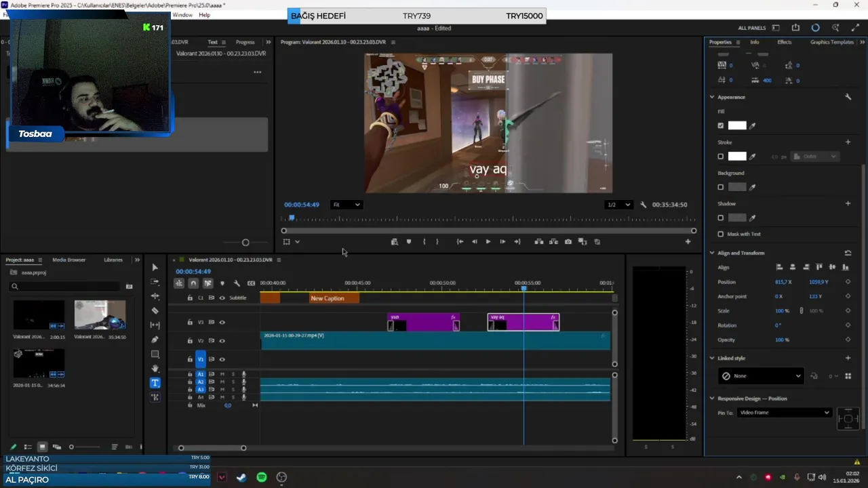Image resolution: width=868 pixels, height=488 pixels.
Task: Toggle Subtitle track visibility eye
Action: point(222,298)
